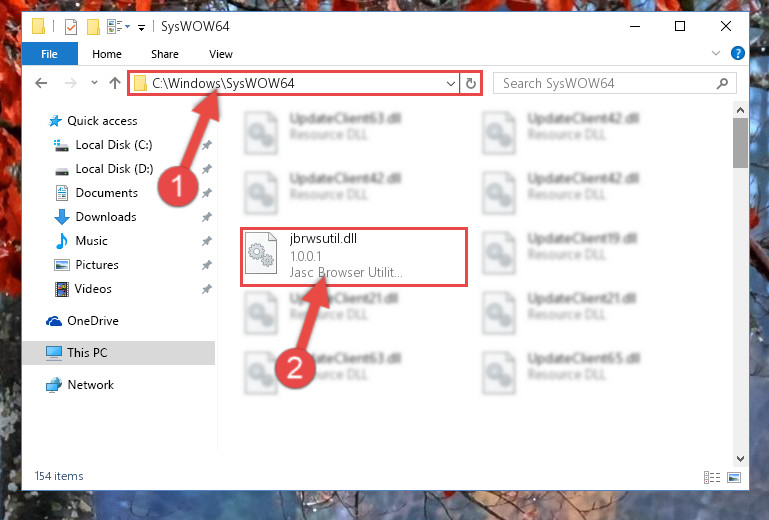Image resolution: width=769 pixels, height=520 pixels.
Task: Go up one folder level
Action: coord(115,83)
